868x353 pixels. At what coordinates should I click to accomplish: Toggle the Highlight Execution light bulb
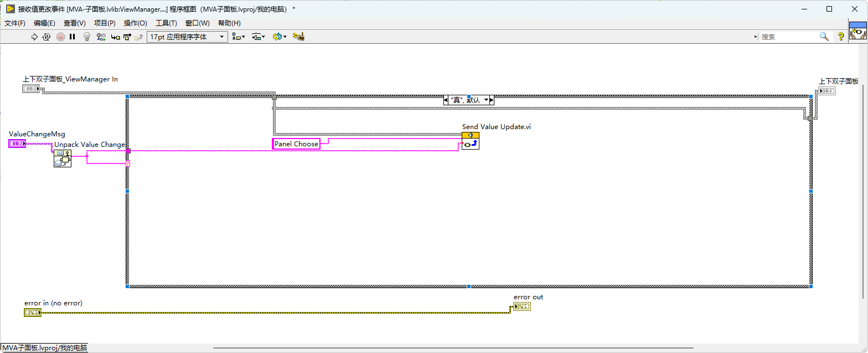click(x=86, y=37)
